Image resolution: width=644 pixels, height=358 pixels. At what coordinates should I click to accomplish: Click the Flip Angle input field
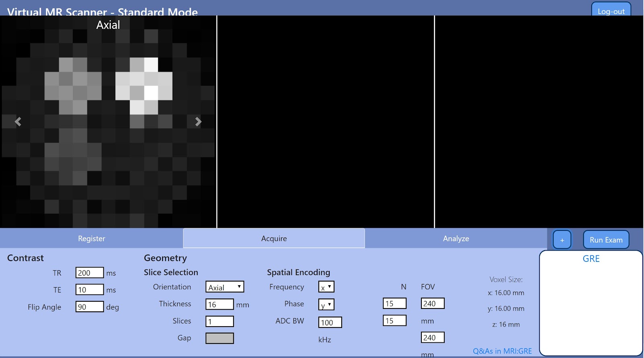90,307
